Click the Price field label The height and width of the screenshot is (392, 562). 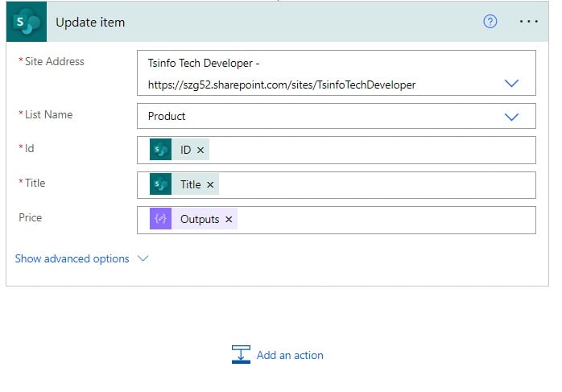[31, 217]
